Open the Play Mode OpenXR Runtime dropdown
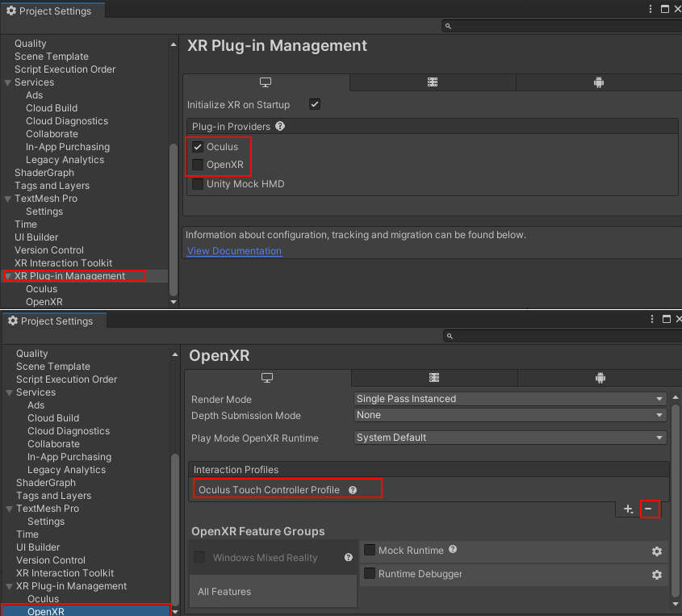The image size is (682, 616). (509, 437)
